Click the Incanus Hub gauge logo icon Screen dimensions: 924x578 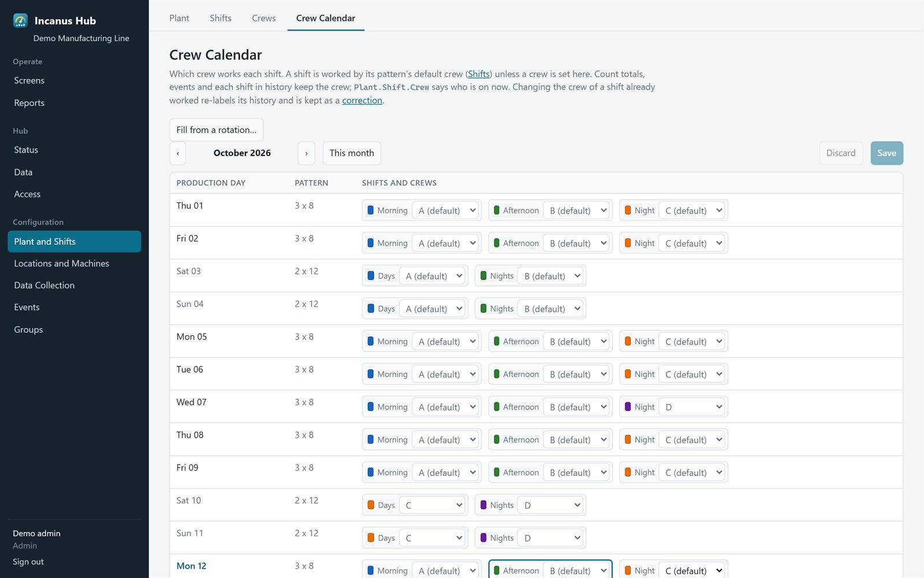20,21
